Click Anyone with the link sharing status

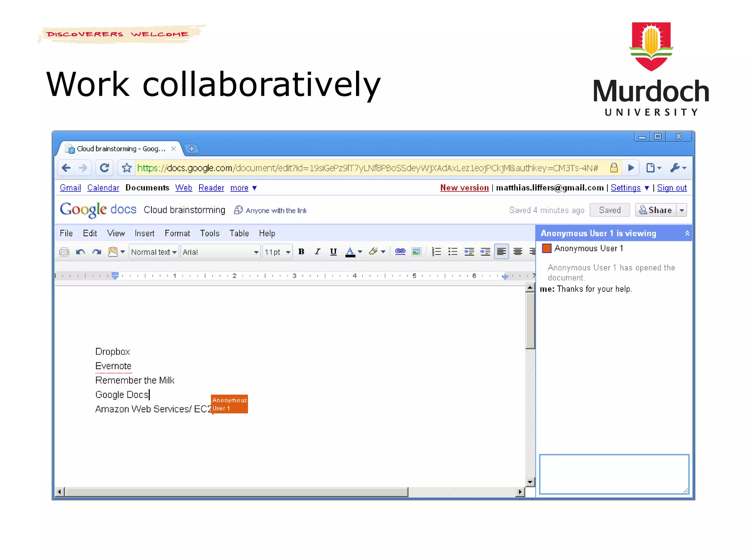(270, 210)
